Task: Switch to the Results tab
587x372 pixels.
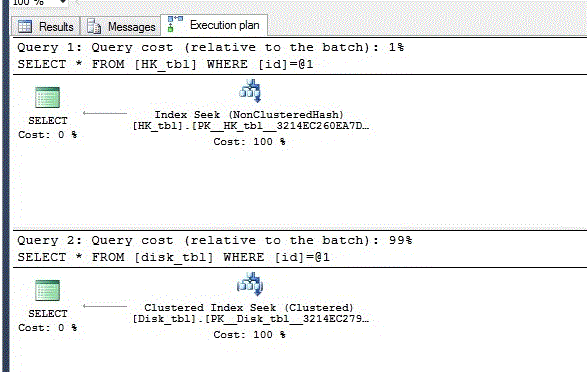Action: tap(46, 27)
